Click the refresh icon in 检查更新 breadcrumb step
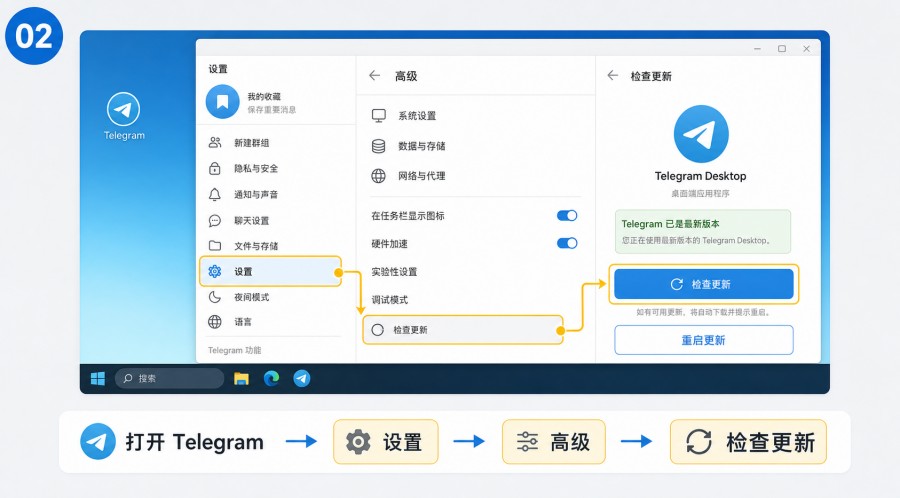 point(699,442)
